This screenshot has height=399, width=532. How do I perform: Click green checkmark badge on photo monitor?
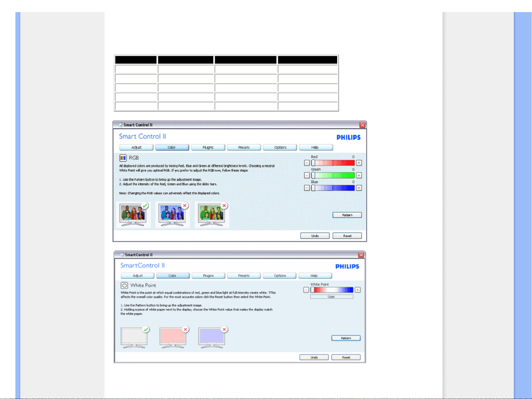145,206
